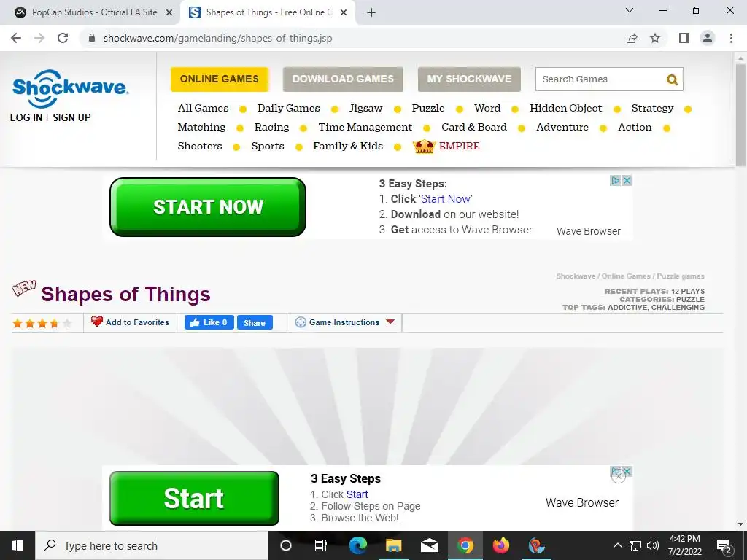Open the Chrome side panel icon
747x560 pixels.
point(684,38)
